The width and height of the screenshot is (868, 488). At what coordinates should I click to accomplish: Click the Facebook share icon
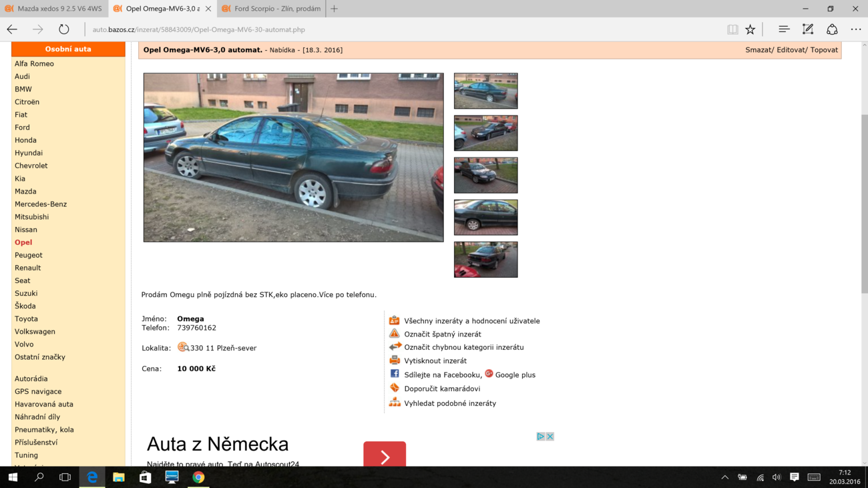[x=395, y=375]
